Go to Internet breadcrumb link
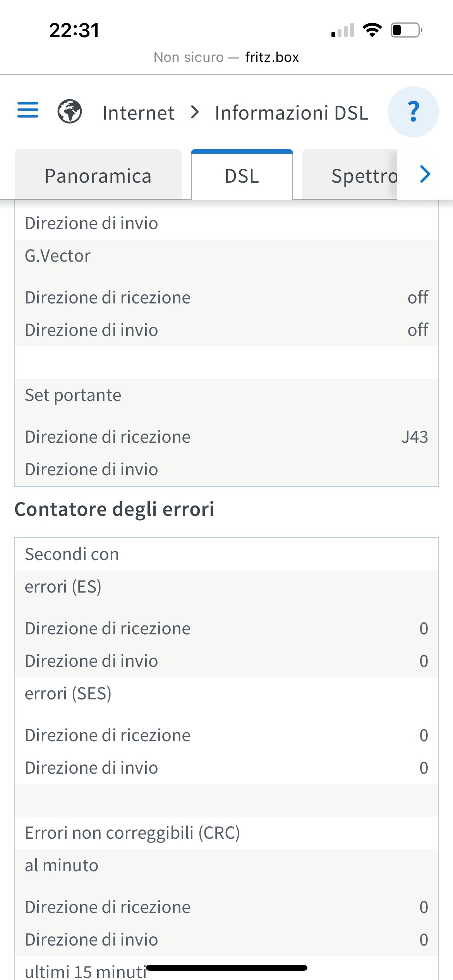The width and height of the screenshot is (453, 980). point(138,113)
